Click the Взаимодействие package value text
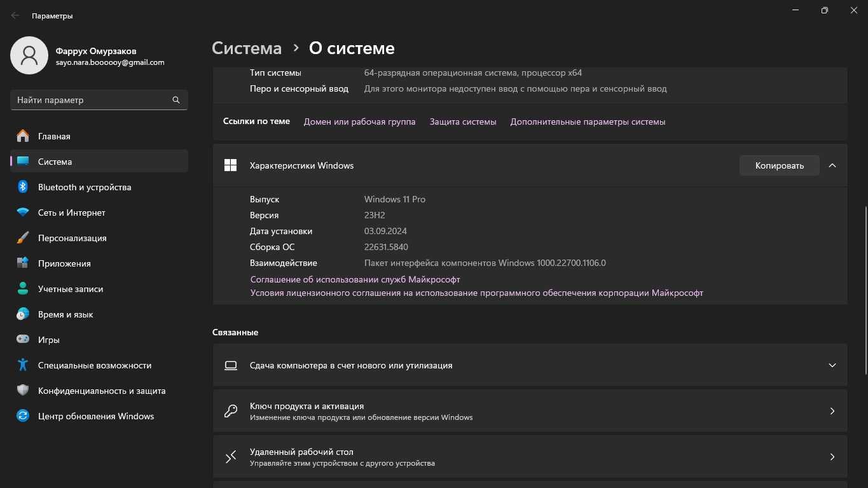 pos(485,263)
